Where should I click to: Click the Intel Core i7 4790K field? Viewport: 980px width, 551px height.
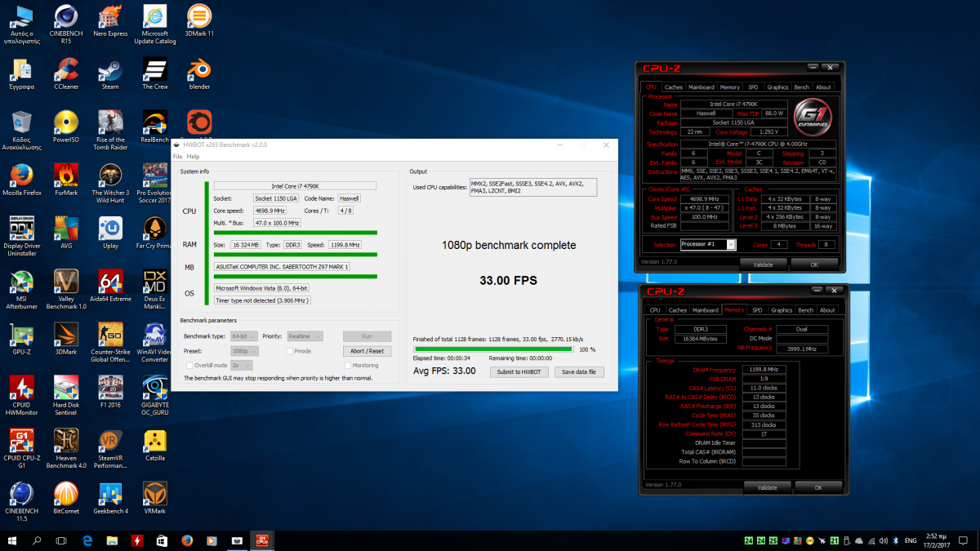[295, 186]
